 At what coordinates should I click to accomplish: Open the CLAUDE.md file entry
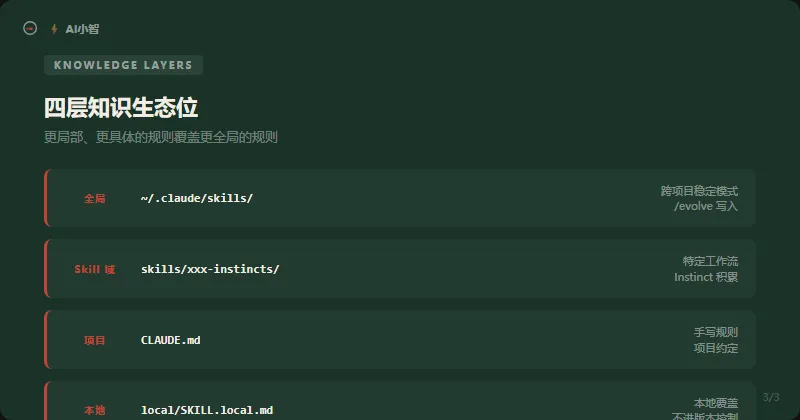click(x=171, y=340)
